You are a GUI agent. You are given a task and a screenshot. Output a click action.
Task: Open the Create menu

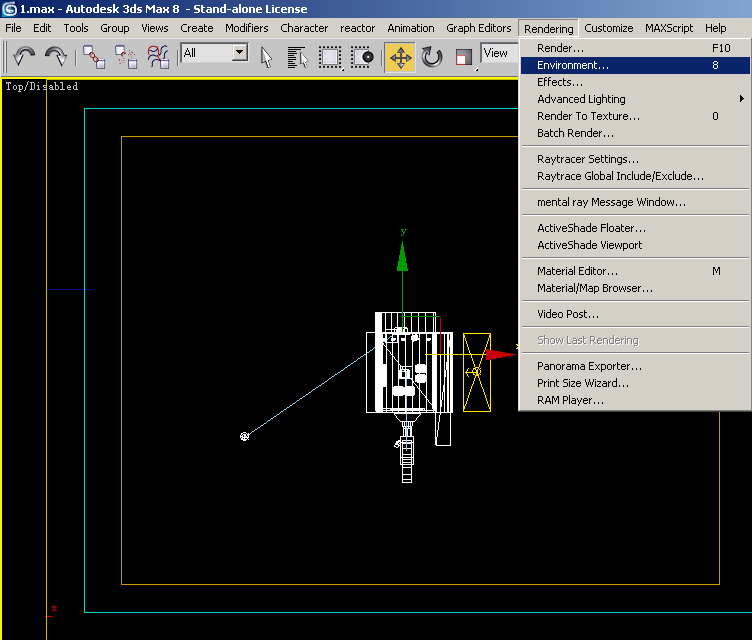tap(197, 28)
